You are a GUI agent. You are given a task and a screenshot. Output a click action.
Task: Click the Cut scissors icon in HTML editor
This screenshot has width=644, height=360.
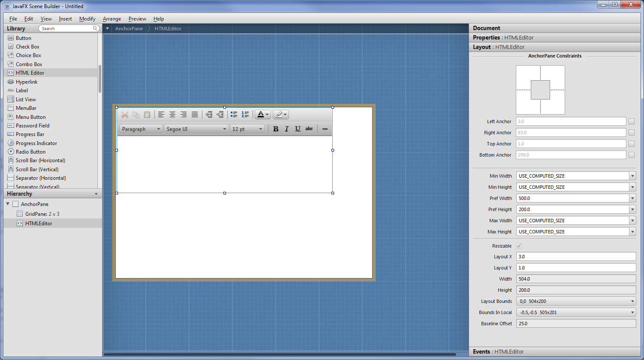pos(125,115)
